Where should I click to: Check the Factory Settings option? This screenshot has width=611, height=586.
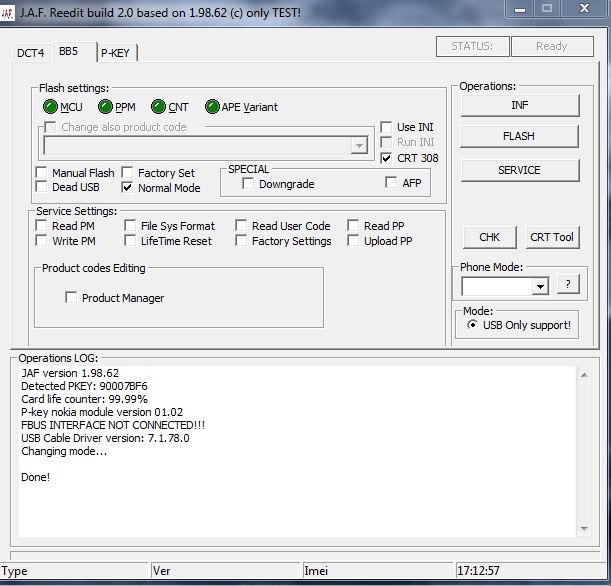pos(241,240)
